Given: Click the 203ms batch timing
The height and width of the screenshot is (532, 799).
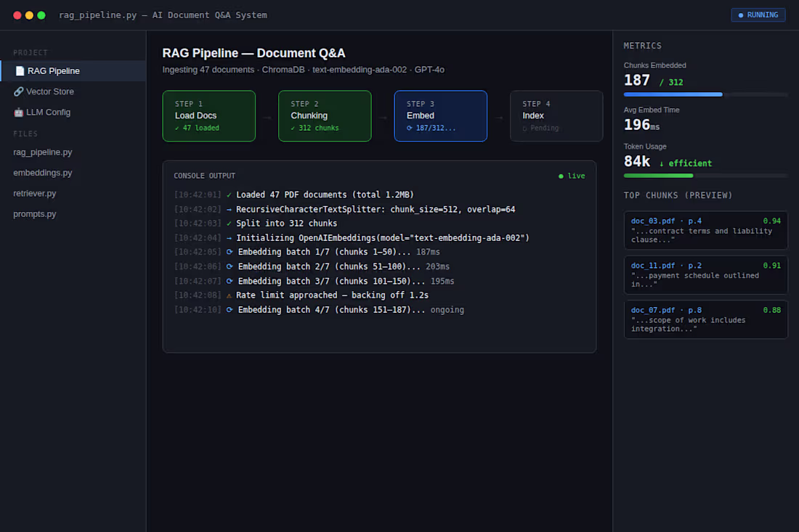Looking at the screenshot, I should pos(438,266).
